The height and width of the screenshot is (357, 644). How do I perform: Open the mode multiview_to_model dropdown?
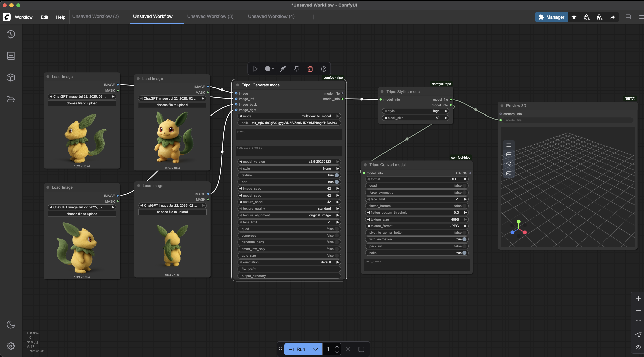289,116
